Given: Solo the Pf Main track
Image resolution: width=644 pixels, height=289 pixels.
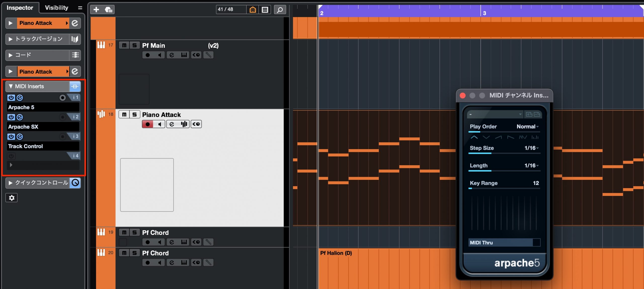Looking at the screenshot, I should pyautogui.click(x=135, y=45).
